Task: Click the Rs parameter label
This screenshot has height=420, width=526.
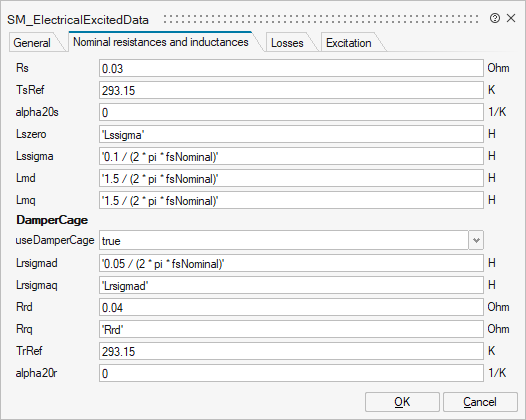Action: (x=22, y=68)
